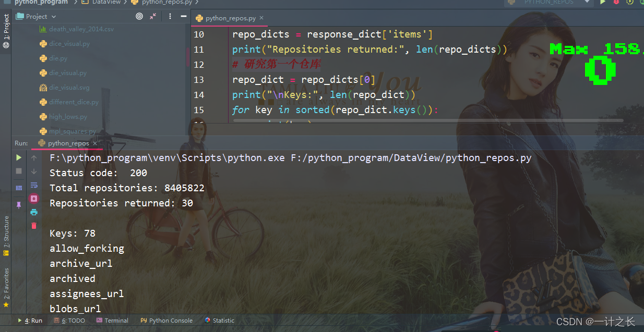Image resolution: width=644 pixels, height=332 pixels.
Task: Click 'Status code: 200' output line
Action: [98, 173]
